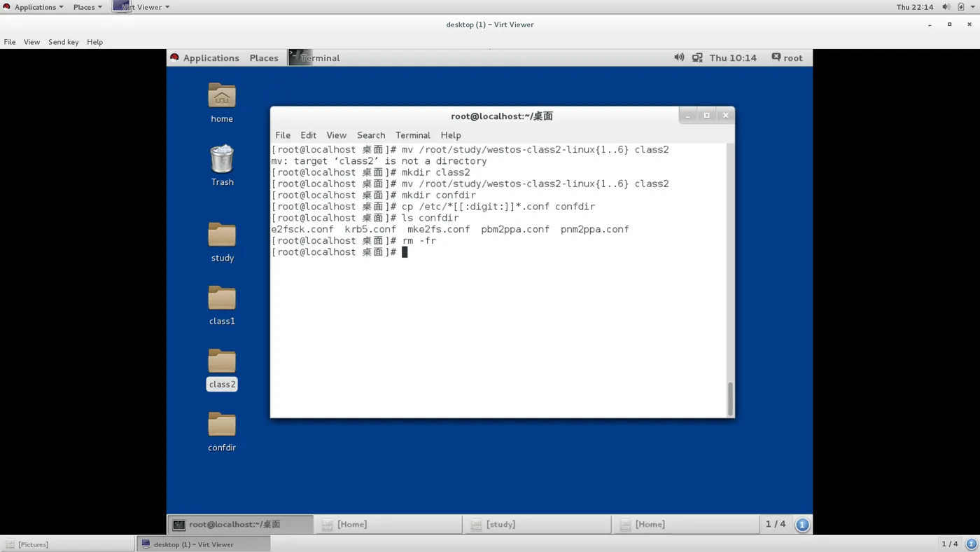Open Virt Viewer View menu

(x=31, y=42)
